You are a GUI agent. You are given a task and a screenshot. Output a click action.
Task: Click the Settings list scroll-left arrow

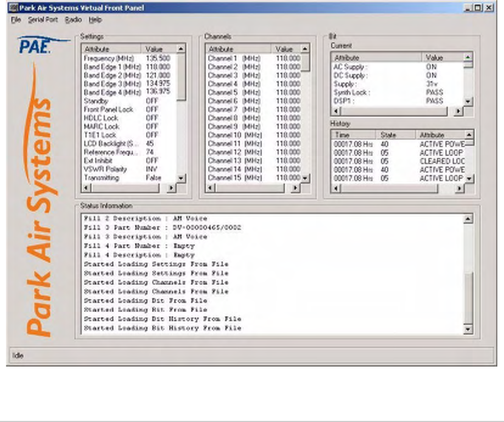click(x=86, y=188)
